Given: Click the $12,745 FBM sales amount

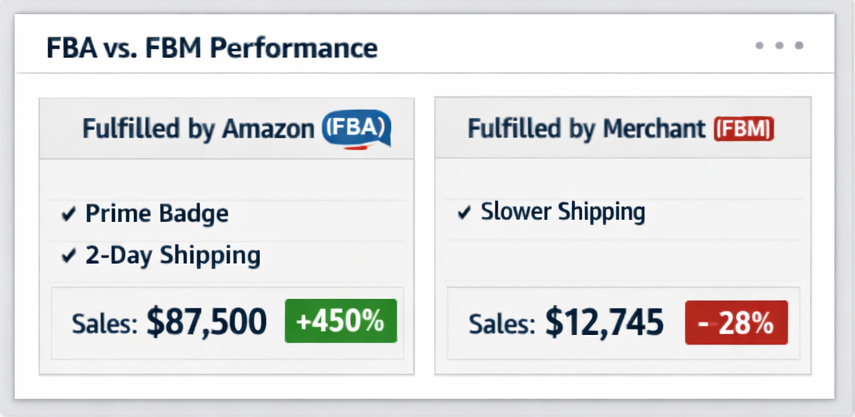Looking at the screenshot, I should click(604, 323).
